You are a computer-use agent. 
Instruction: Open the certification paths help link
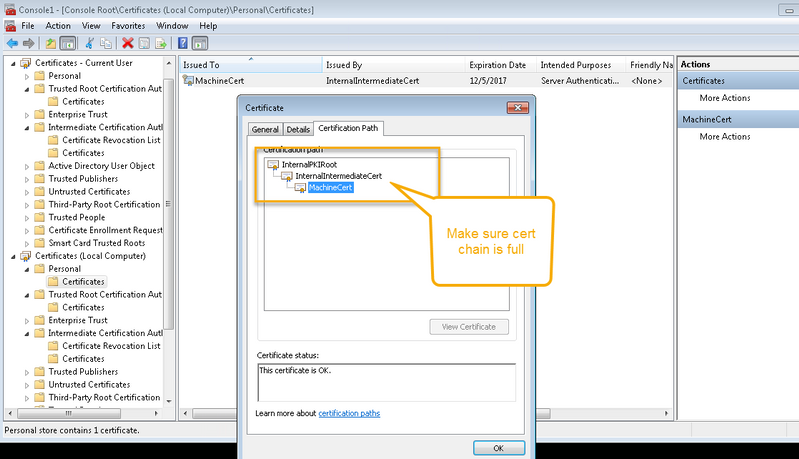(349, 413)
